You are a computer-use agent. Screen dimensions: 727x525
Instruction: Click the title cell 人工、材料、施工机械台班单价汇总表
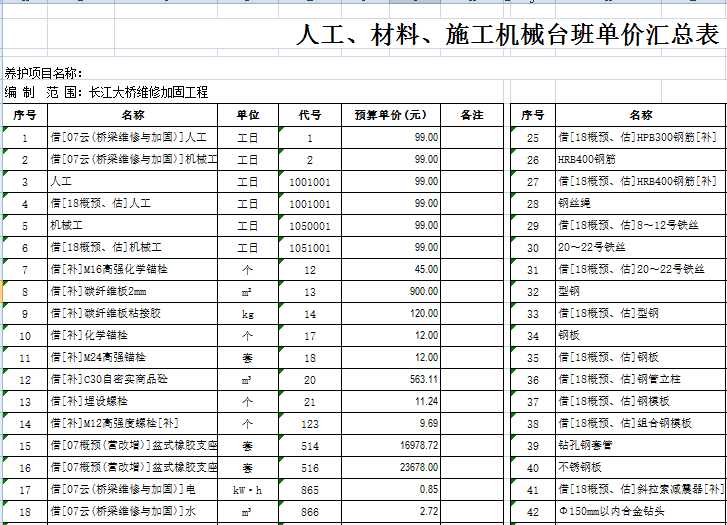click(x=508, y=36)
